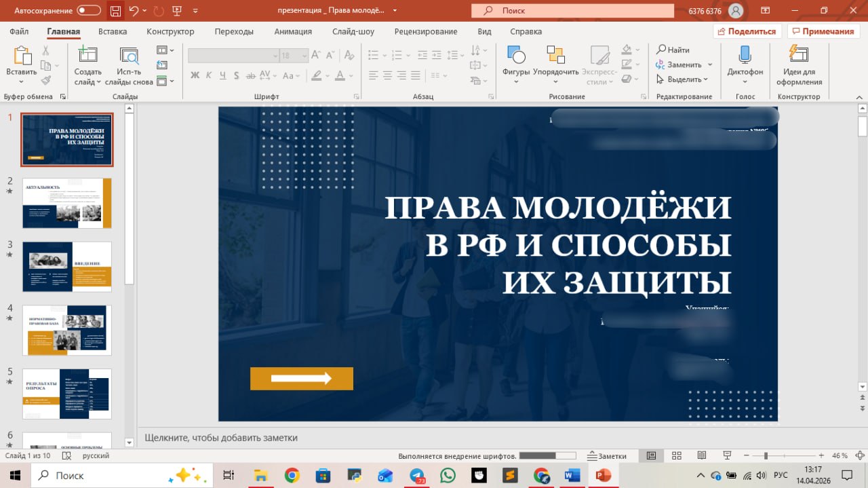Switch to Normal view in status bar
Viewport: 868px width, 488px height.
pyautogui.click(x=652, y=455)
